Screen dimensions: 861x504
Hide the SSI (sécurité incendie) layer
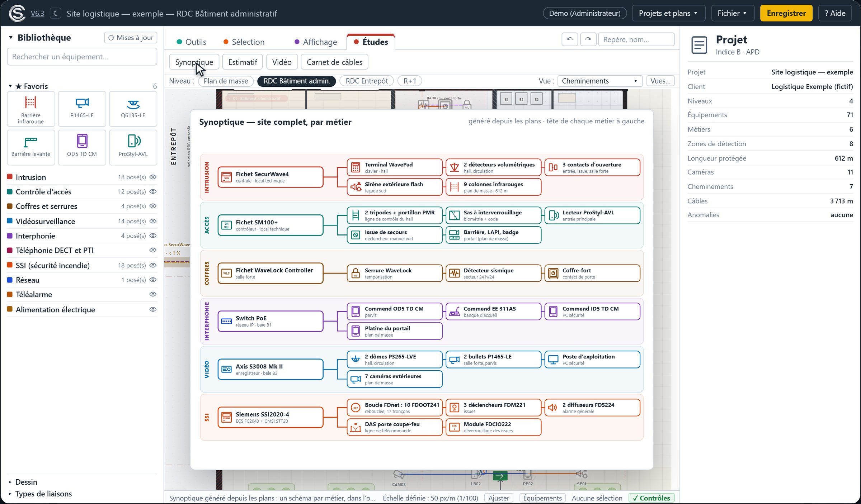click(153, 265)
